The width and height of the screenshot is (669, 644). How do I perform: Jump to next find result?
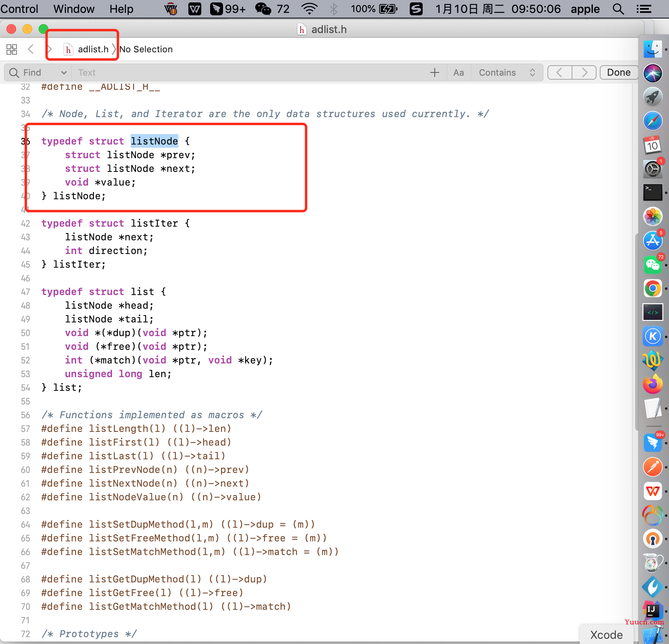click(x=584, y=72)
